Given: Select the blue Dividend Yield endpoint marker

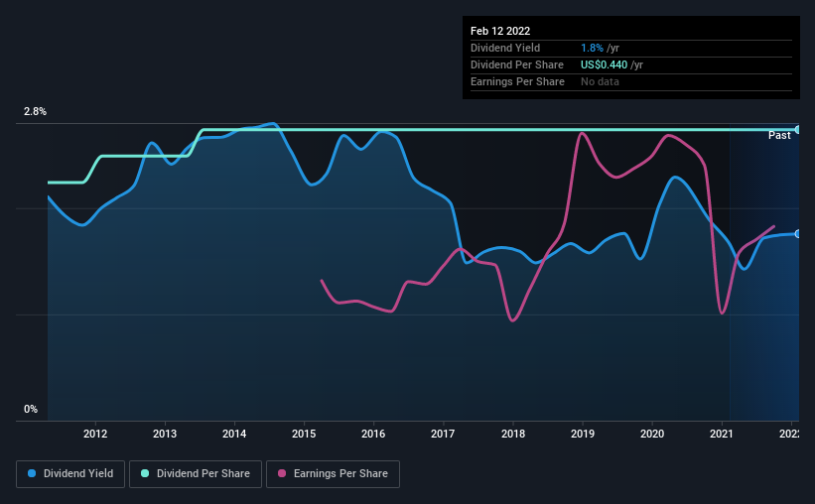Looking at the screenshot, I should 798,233.
